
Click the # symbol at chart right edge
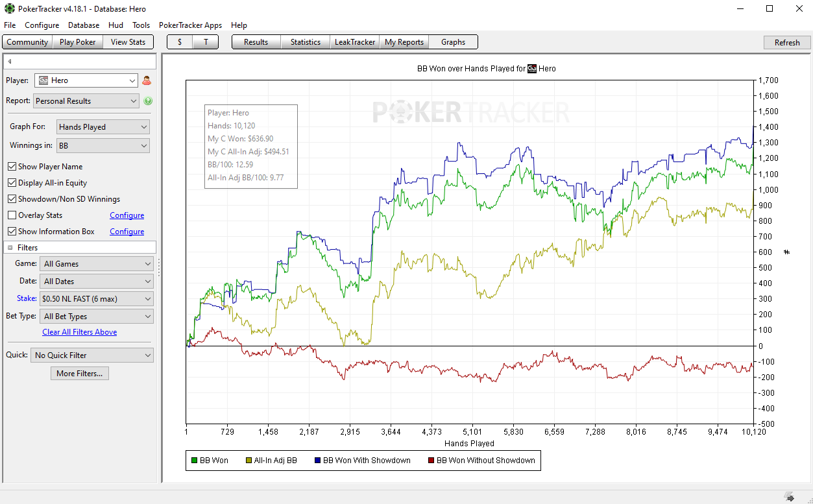point(786,252)
